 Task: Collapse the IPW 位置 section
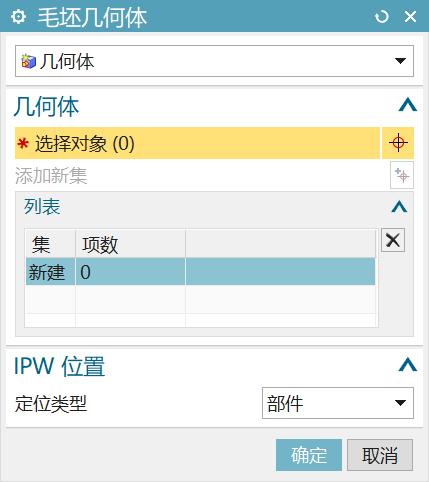coord(408,365)
